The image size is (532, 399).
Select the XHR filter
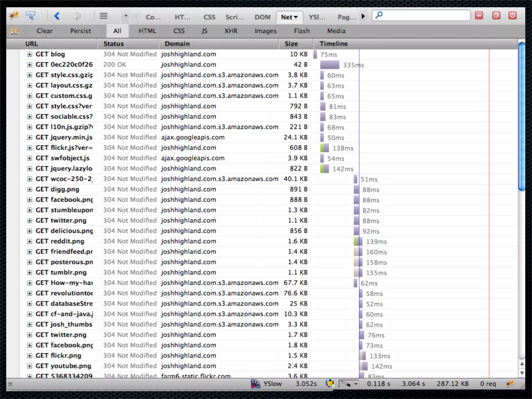[x=231, y=31]
